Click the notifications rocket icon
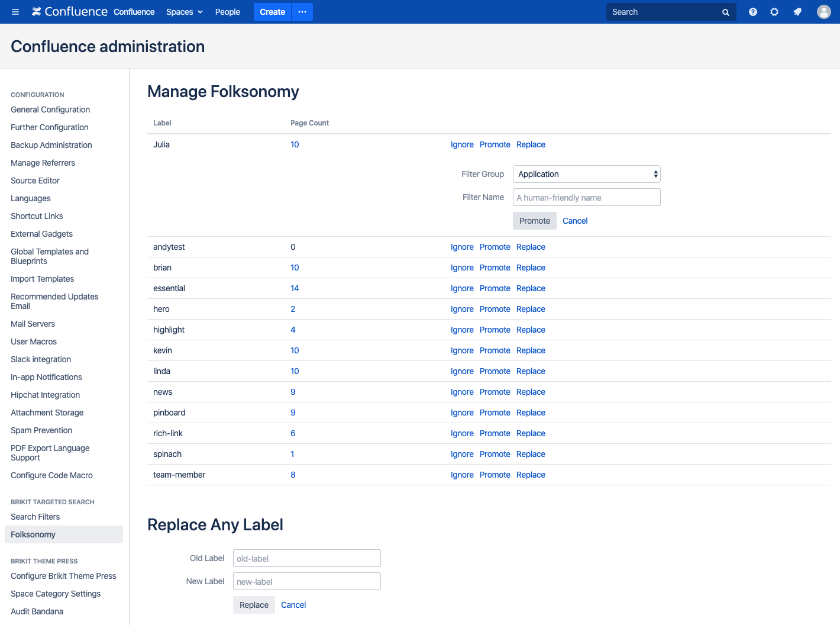840x625 pixels. (797, 12)
